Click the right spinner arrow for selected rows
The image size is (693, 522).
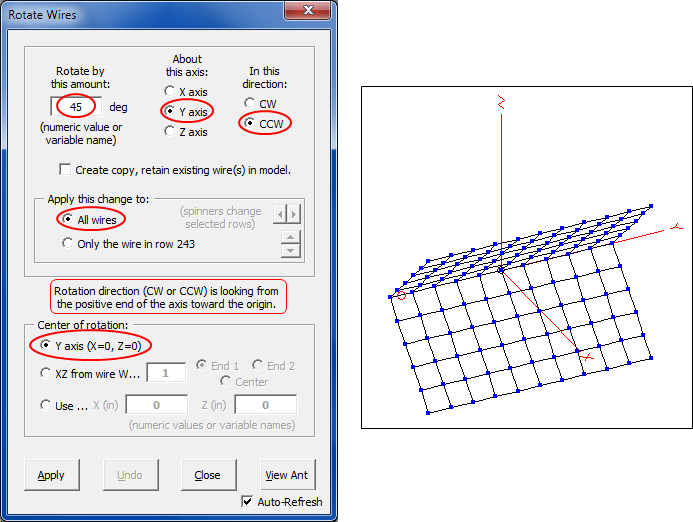click(294, 213)
